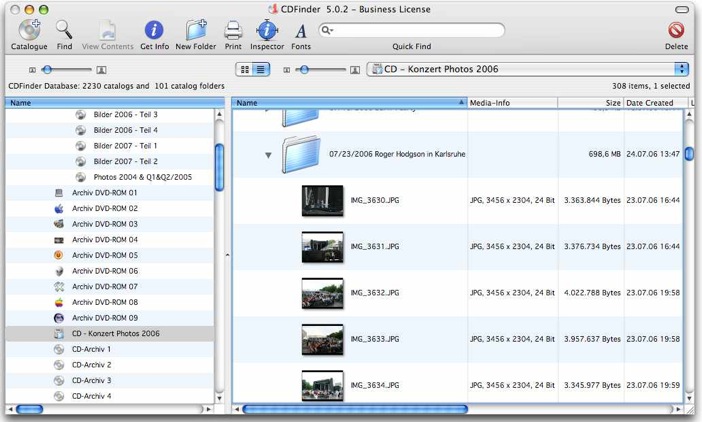Click the View Contents toolbar icon
702x422 pixels.
pyautogui.click(x=107, y=30)
